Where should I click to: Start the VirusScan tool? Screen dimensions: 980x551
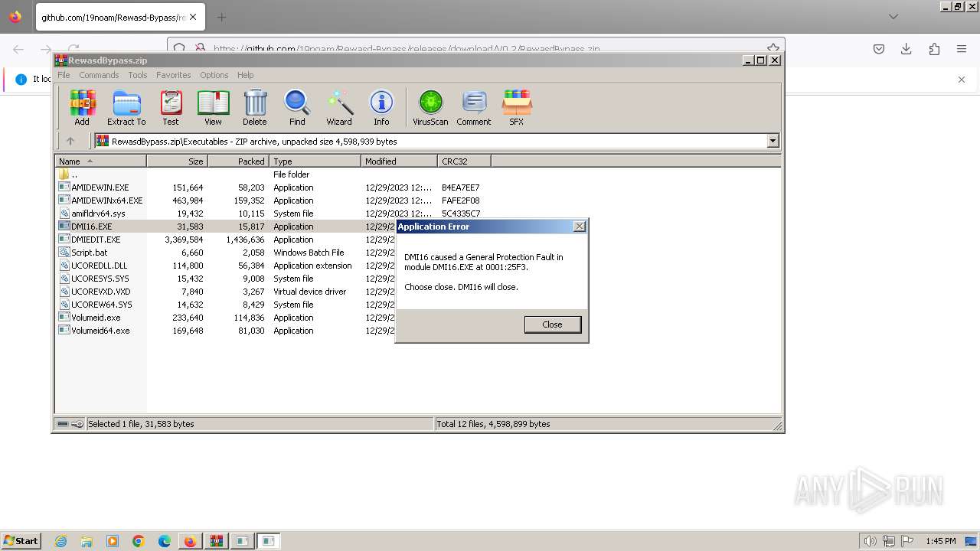click(x=430, y=108)
